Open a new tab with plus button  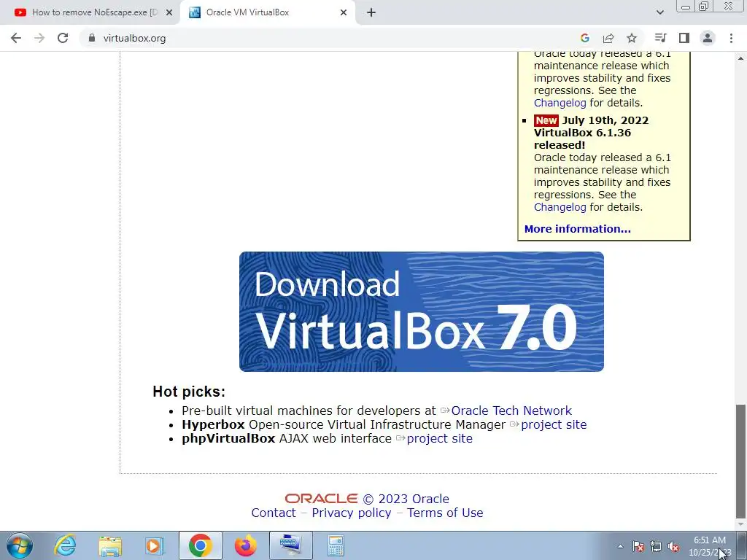(x=371, y=12)
